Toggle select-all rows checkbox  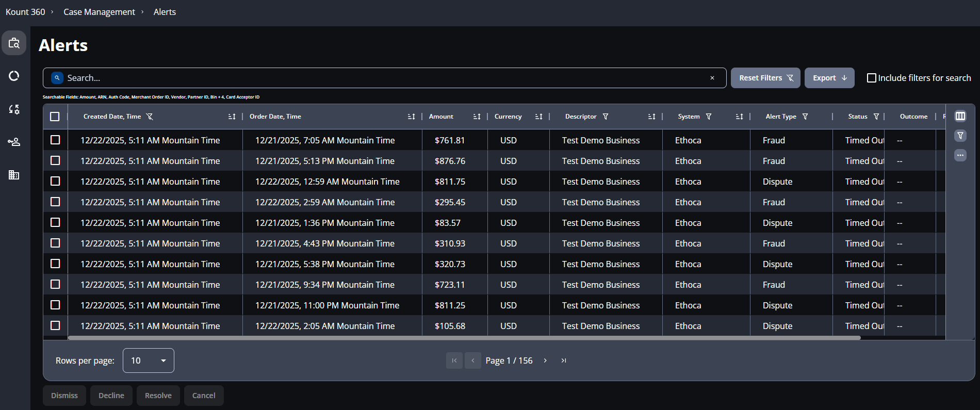(55, 117)
